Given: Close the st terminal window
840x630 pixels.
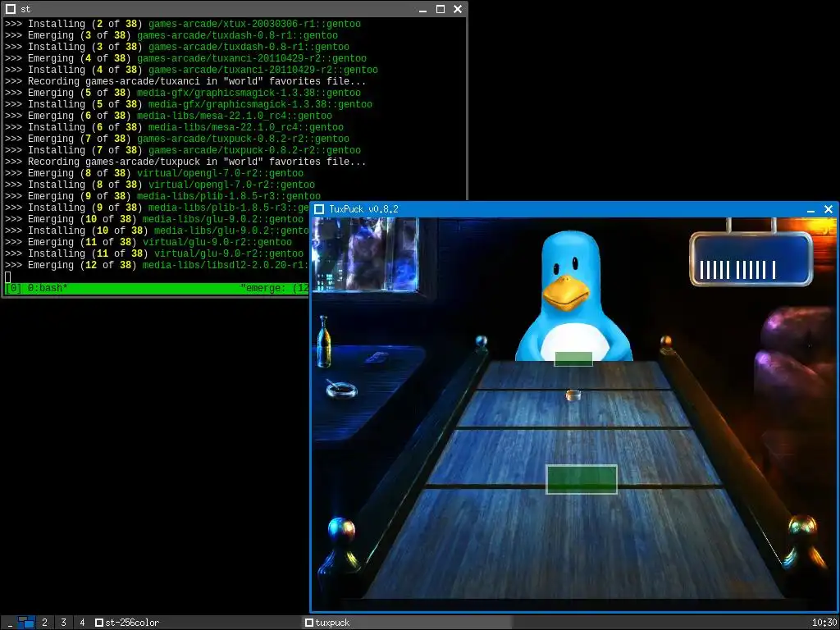Looking at the screenshot, I should 458,9.
